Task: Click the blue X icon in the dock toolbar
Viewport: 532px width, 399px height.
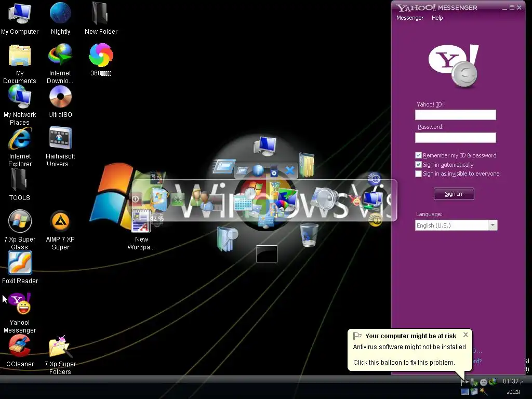Action: tap(289, 170)
